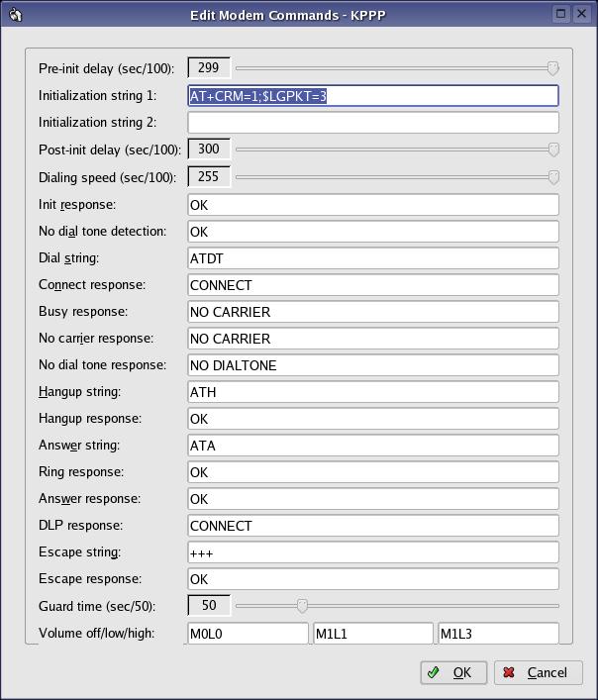Maximize the Edit Modem Commands window

pos(561,14)
